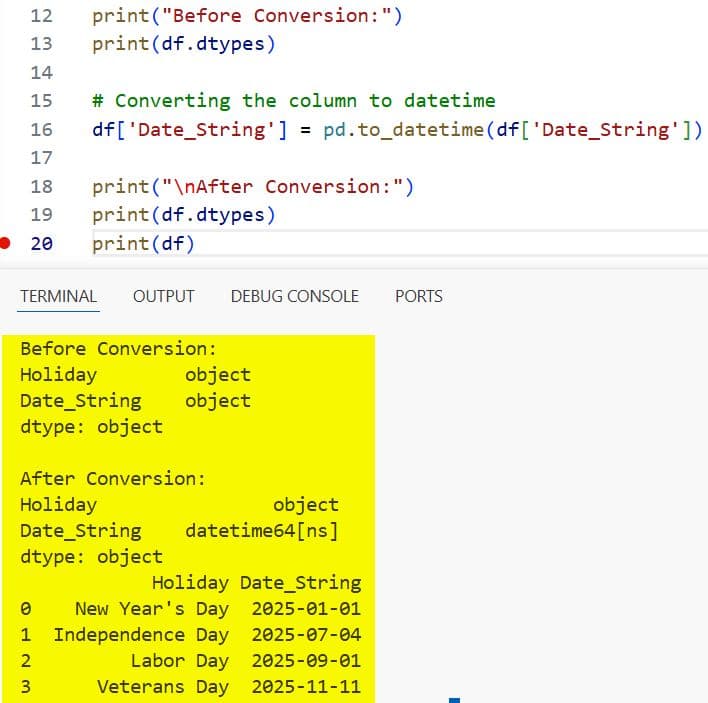The width and height of the screenshot is (708, 703).
Task: Click line number 14 in gutter
Action: tap(42, 73)
